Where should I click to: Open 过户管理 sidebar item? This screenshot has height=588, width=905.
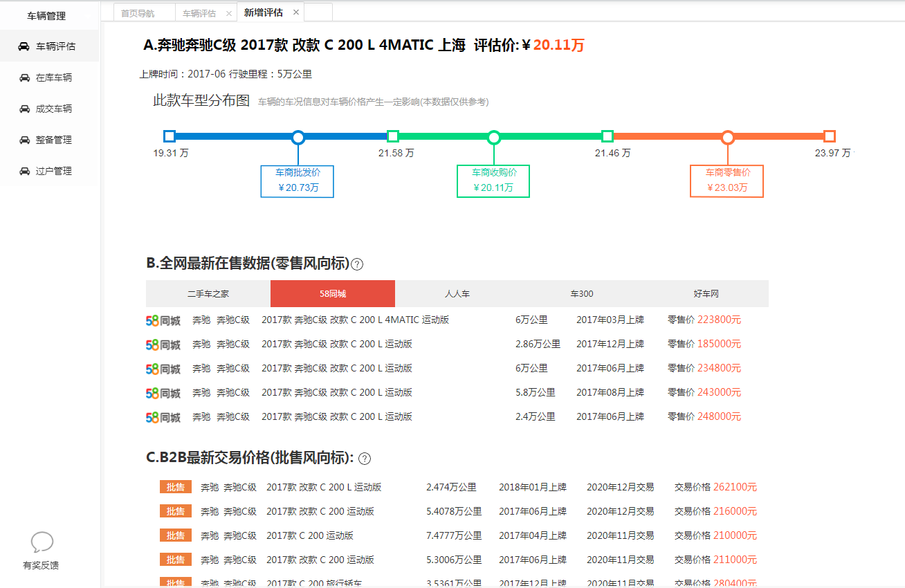point(53,171)
